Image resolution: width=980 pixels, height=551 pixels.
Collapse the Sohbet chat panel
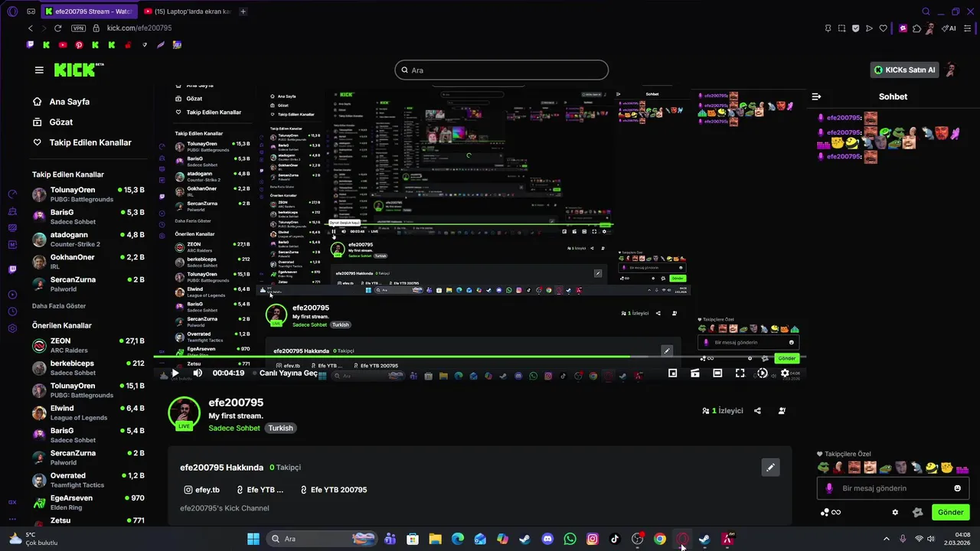tap(816, 96)
